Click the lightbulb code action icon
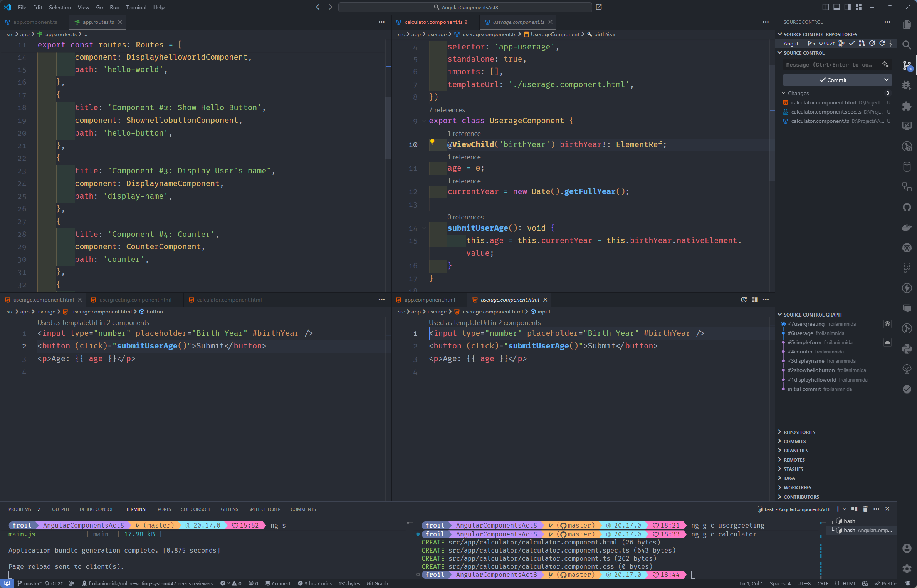 tap(432, 142)
